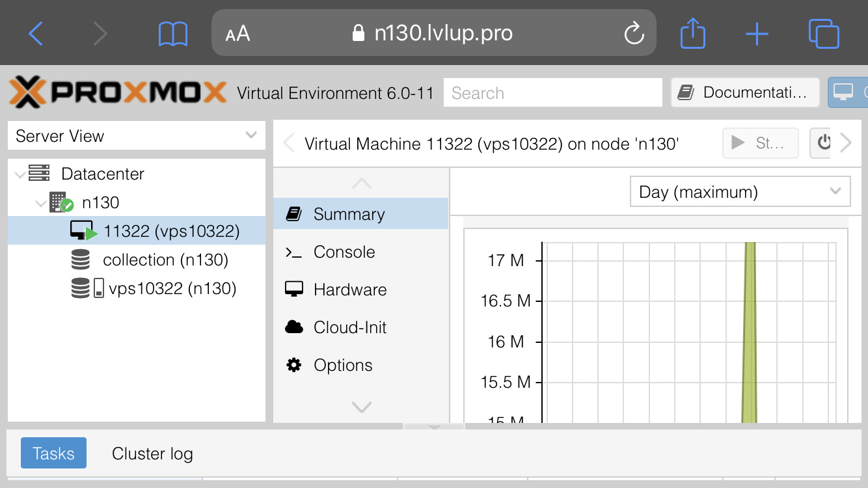Image resolution: width=868 pixels, height=488 pixels.
Task: Tap Safari's back arrow button
Action: point(36,34)
